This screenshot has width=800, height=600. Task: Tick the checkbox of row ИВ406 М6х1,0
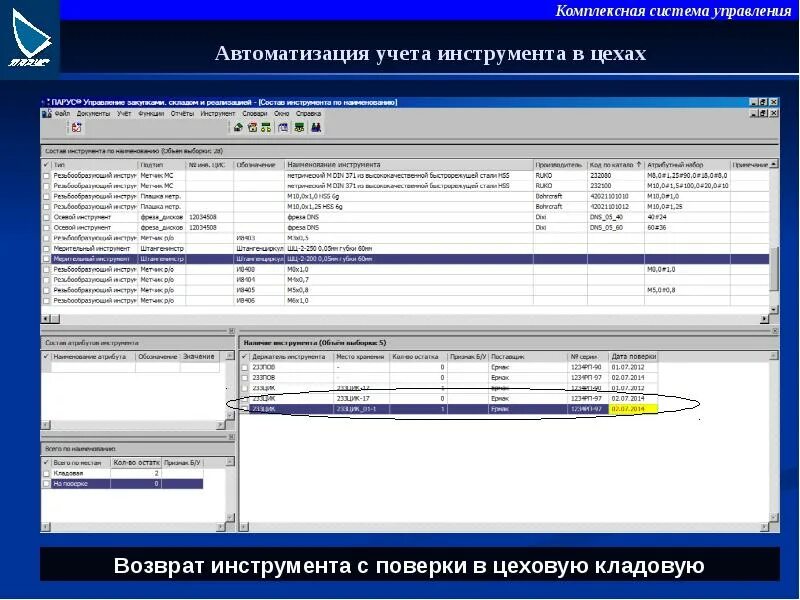(x=47, y=301)
